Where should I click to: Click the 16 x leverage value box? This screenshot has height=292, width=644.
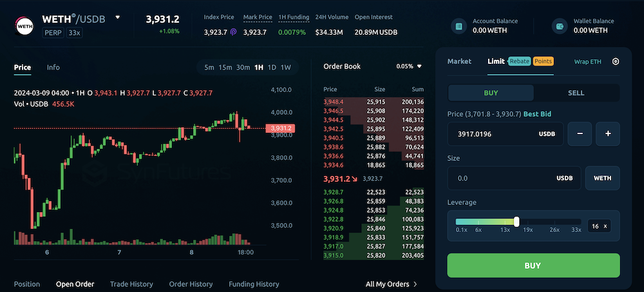coord(599,226)
